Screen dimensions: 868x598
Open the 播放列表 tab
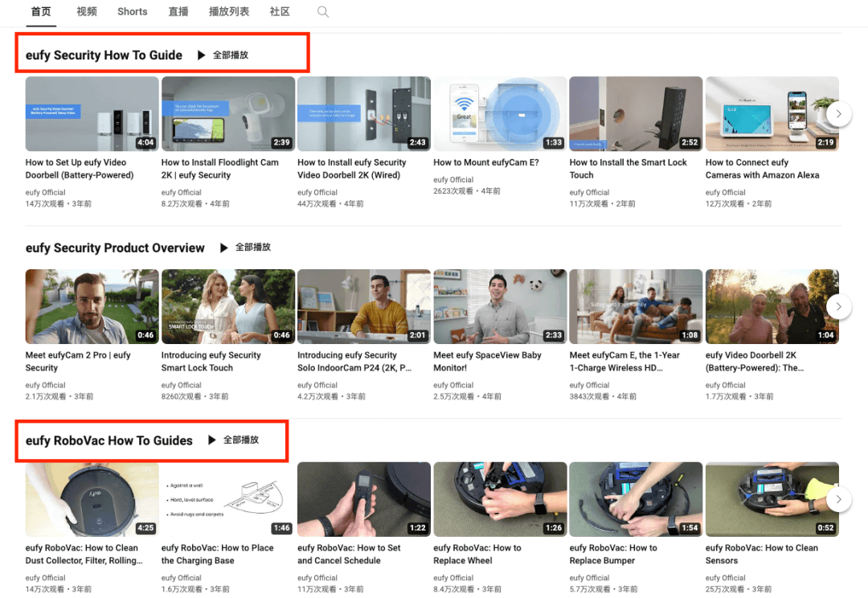click(x=229, y=11)
